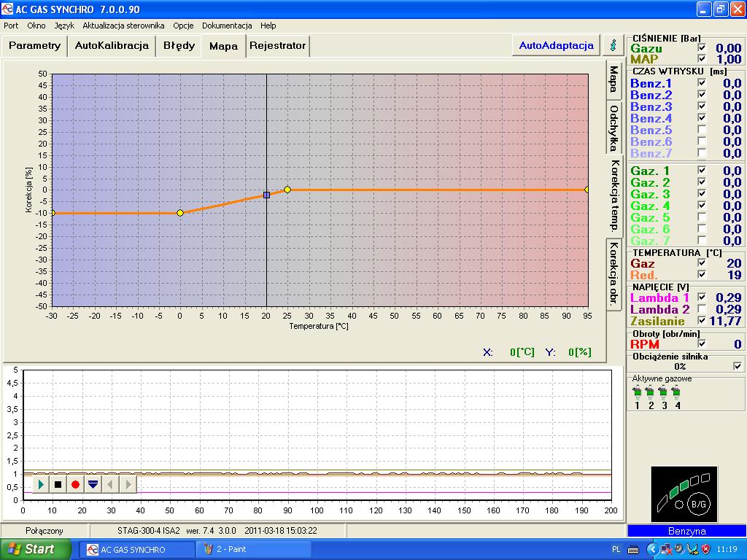Toggle the Red. temperature checkbox
Screen dimensions: 747x560
pos(701,274)
